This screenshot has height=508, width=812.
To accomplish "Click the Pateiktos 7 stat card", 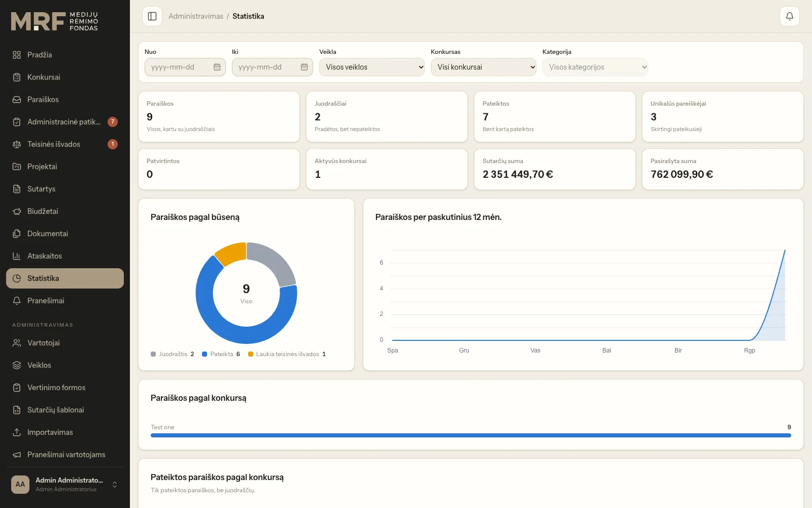I will [x=555, y=117].
